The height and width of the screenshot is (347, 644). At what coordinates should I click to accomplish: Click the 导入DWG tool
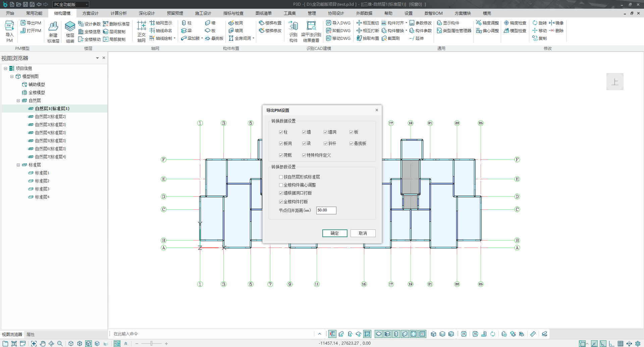pos(338,23)
